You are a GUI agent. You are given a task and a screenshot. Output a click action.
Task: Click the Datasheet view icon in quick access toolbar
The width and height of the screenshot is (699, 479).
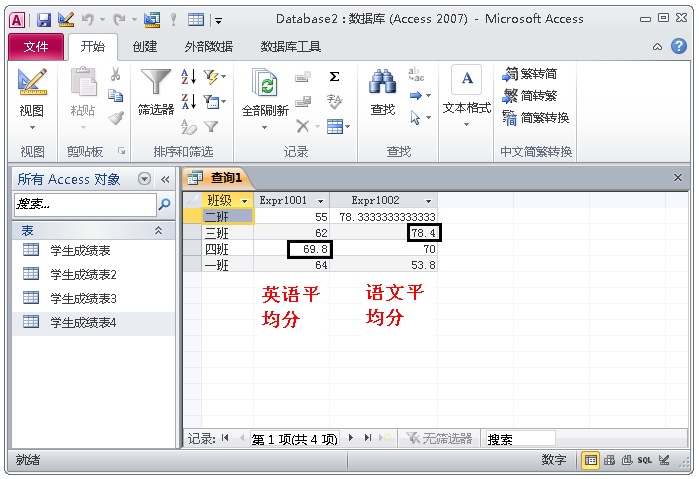pyautogui.click(x=196, y=19)
